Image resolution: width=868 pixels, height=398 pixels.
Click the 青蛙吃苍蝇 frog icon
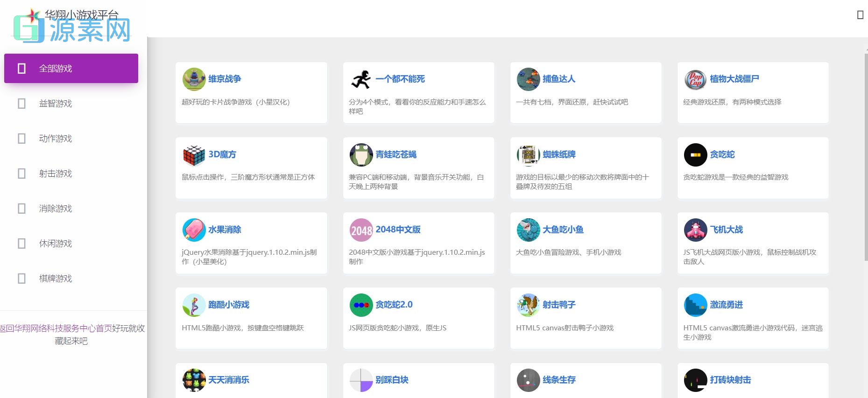pyautogui.click(x=361, y=155)
